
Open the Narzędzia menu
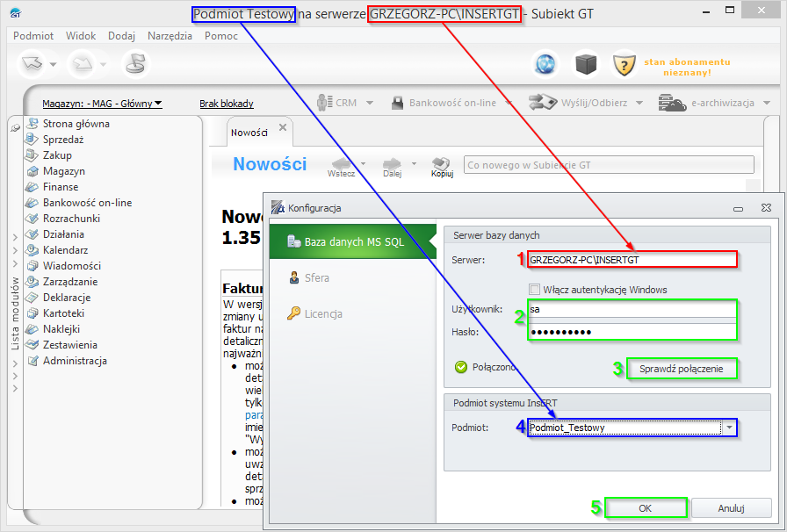(x=170, y=36)
